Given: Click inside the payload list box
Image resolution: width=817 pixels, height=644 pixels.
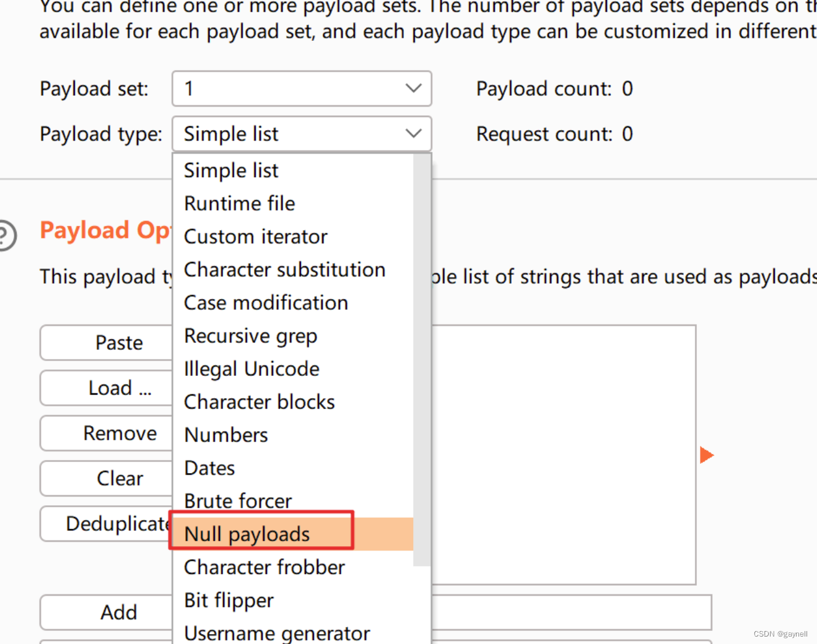Looking at the screenshot, I should (564, 455).
